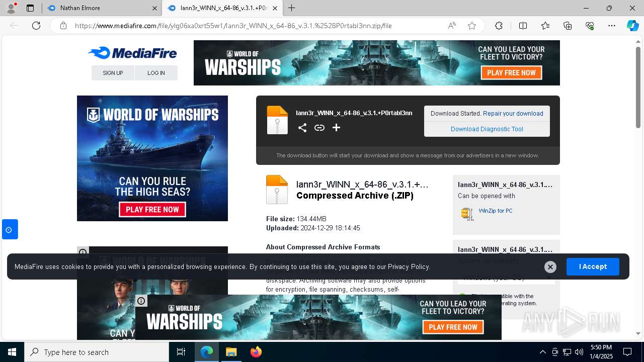Click PLAY FREE NOW in left ad
This screenshot has height=362, width=644.
pos(152,210)
